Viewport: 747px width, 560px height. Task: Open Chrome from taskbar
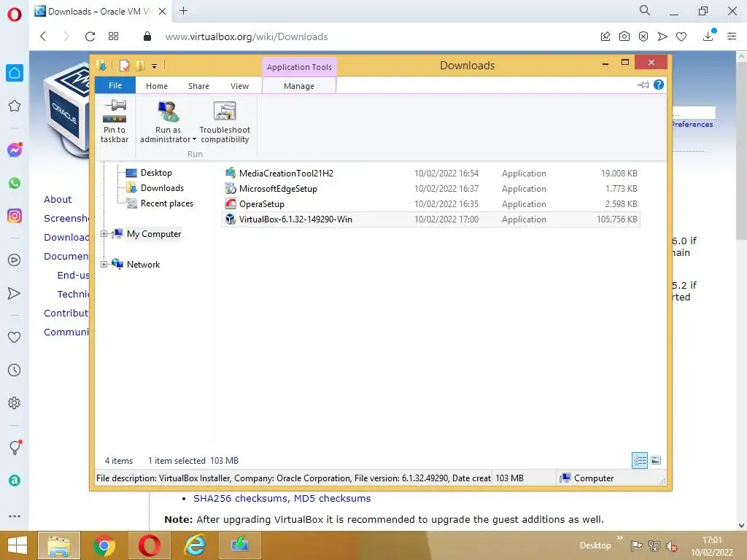[x=104, y=545]
